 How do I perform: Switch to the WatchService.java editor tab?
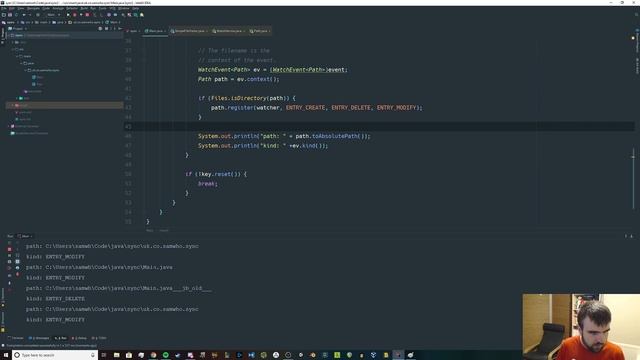[x=229, y=31]
